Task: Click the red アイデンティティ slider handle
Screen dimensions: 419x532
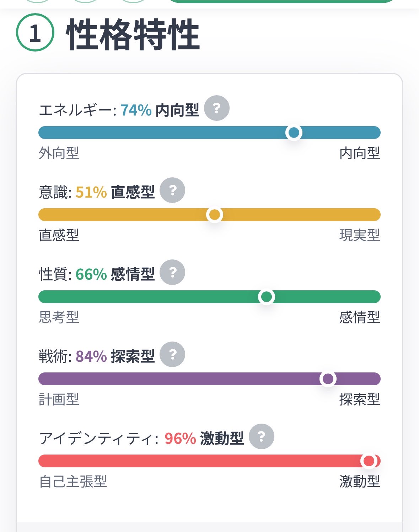Action: (369, 461)
